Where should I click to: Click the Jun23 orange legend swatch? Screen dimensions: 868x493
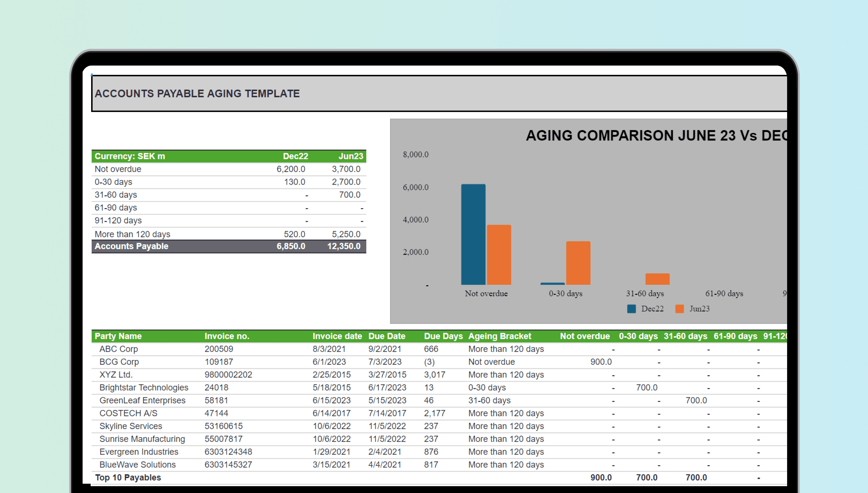point(679,309)
